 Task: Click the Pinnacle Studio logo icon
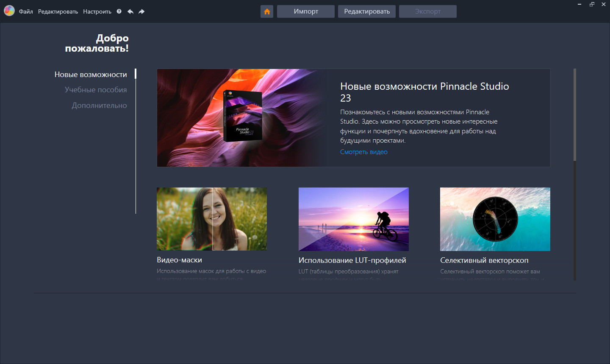(9, 11)
